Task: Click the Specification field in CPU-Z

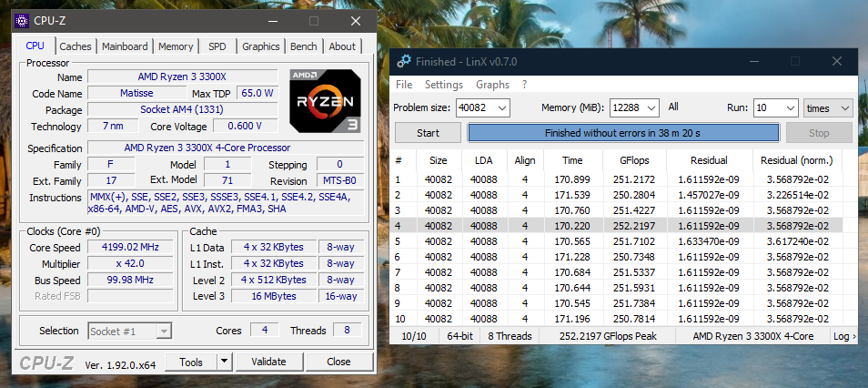Action: pyautogui.click(x=226, y=148)
